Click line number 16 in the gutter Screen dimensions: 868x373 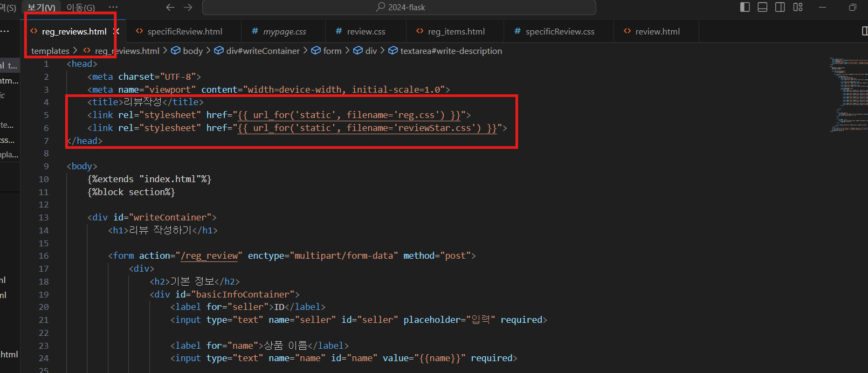click(x=43, y=256)
